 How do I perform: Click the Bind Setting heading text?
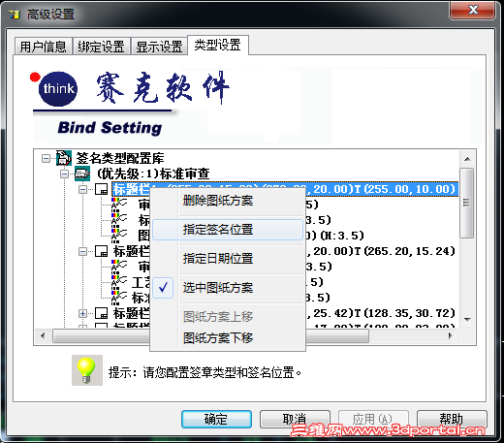[110, 128]
